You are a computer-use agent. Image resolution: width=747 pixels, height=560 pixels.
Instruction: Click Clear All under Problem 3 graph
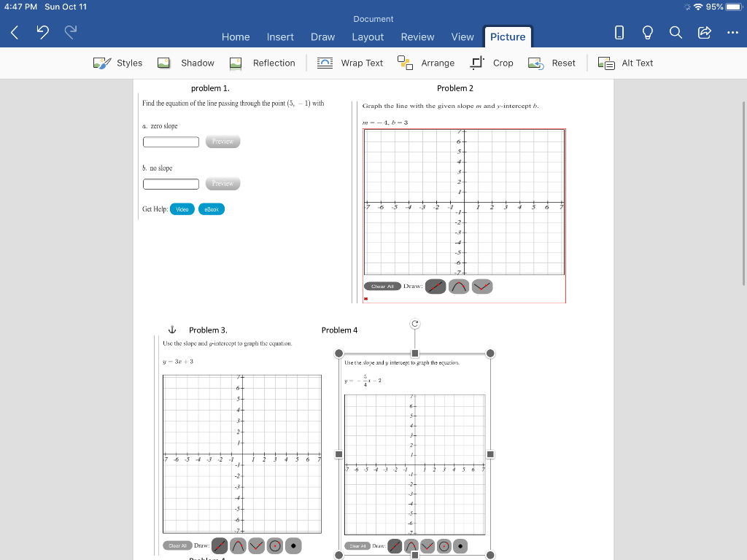pyautogui.click(x=177, y=545)
